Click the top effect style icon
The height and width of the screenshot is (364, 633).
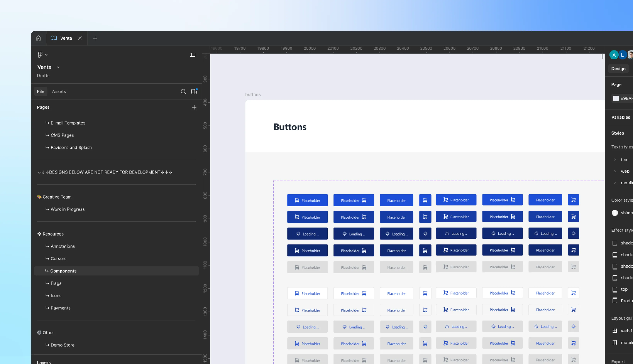615,289
